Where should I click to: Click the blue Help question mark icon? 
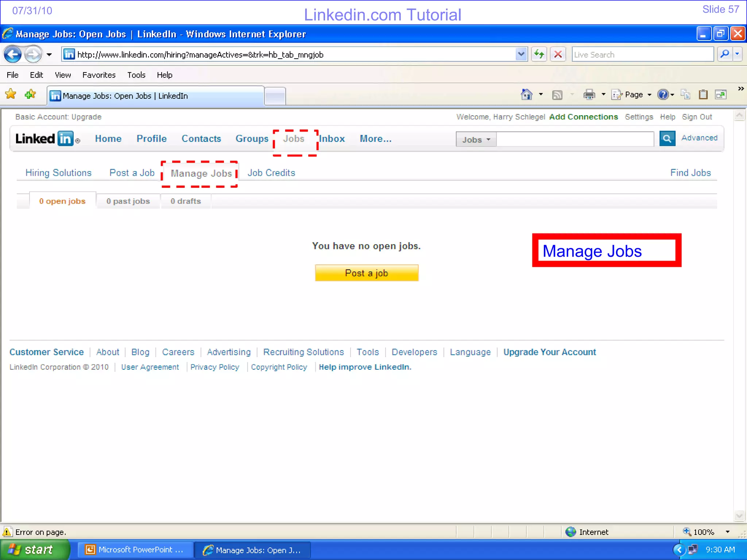[x=663, y=95]
